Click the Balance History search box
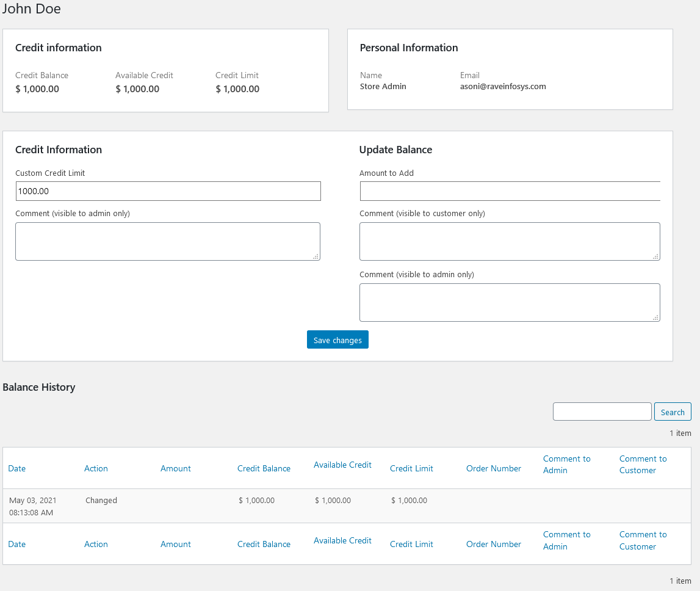This screenshot has height=591, width=700. [602, 412]
